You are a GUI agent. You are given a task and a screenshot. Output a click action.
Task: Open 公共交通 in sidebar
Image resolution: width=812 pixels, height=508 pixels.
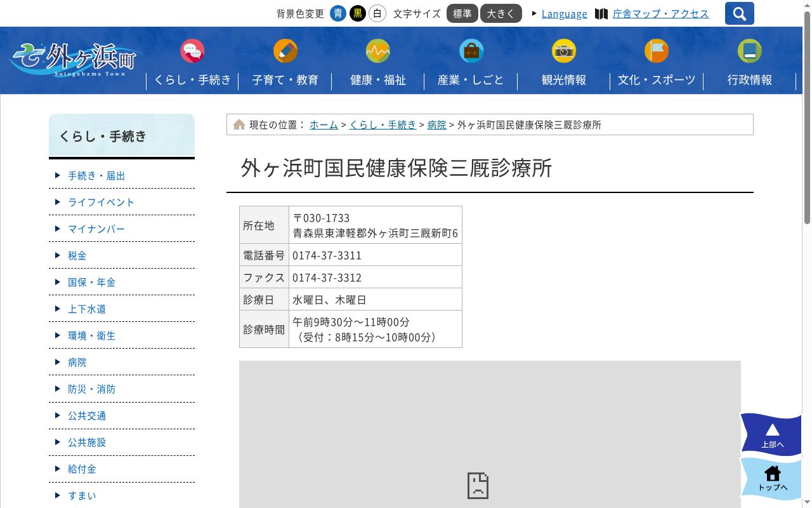point(87,416)
